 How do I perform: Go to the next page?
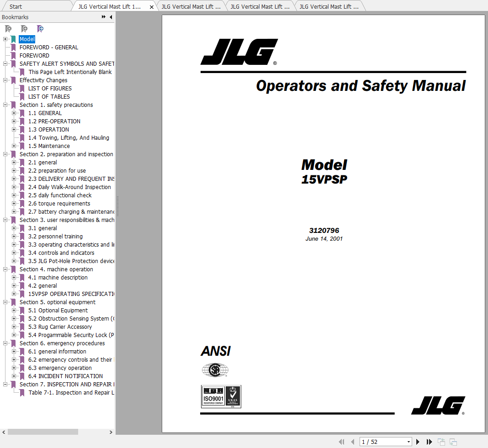[418, 442]
